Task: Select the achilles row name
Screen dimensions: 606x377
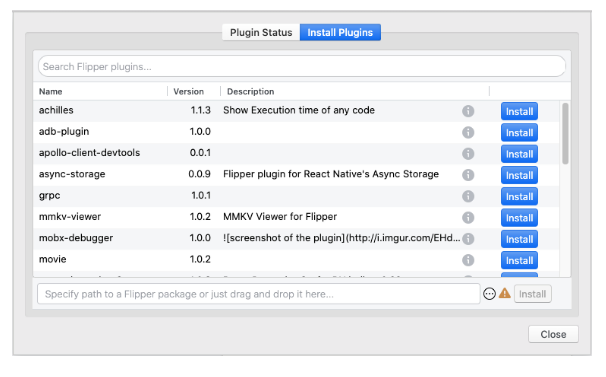Action: click(56, 110)
